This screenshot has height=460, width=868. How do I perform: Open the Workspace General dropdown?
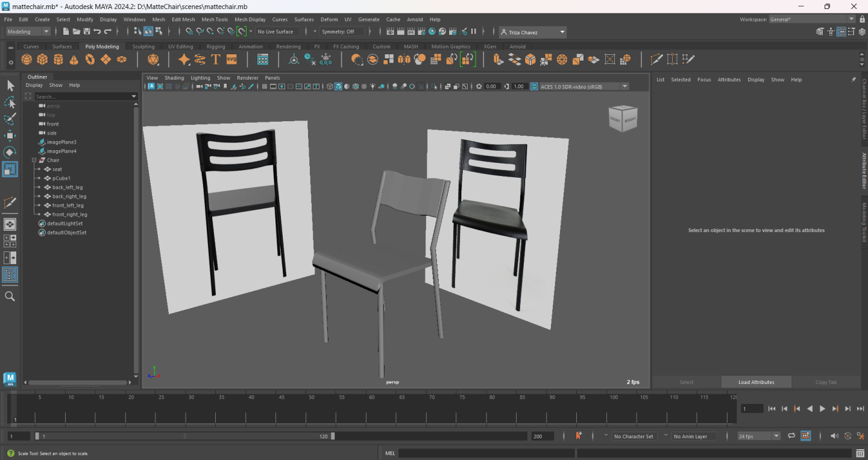click(x=812, y=19)
